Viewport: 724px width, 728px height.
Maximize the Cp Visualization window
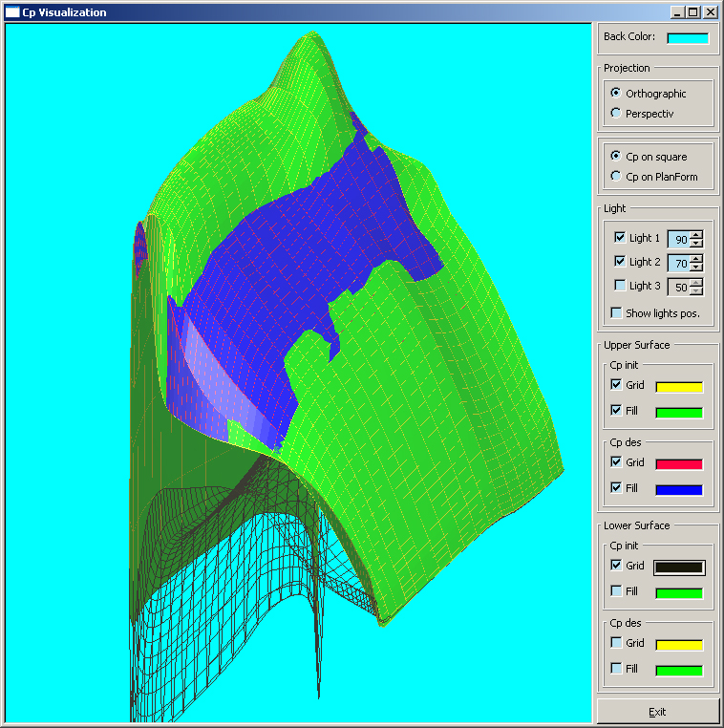[x=693, y=12]
